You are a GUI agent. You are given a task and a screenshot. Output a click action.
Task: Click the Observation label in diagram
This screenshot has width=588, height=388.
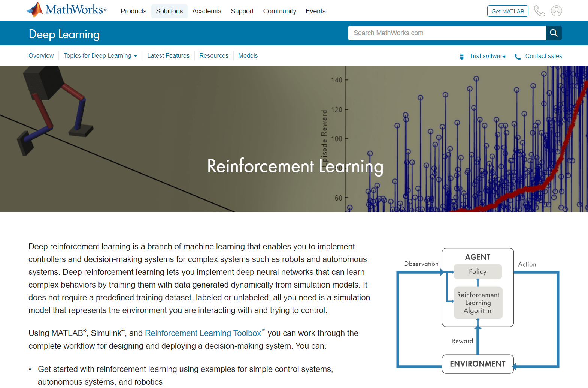tap(421, 264)
